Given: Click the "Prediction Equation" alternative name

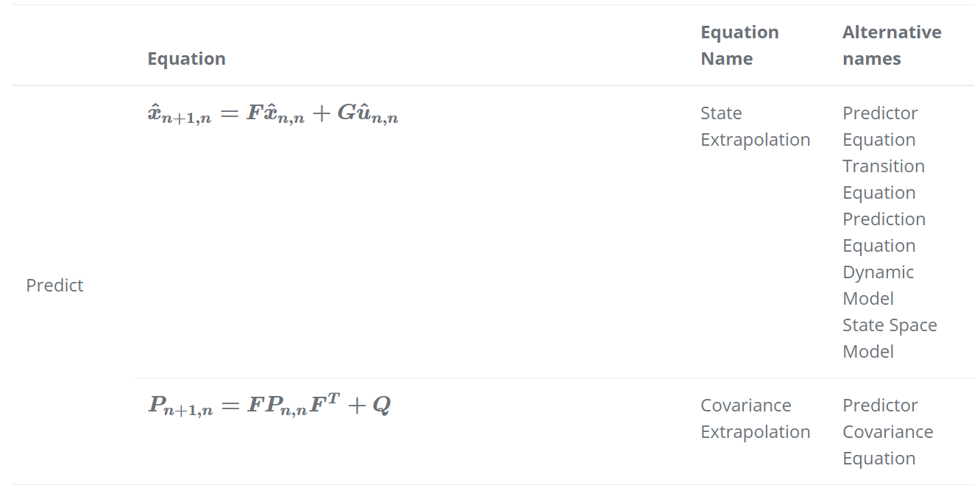Looking at the screenshot, I should pyautogui.click(x=884, y=233).
